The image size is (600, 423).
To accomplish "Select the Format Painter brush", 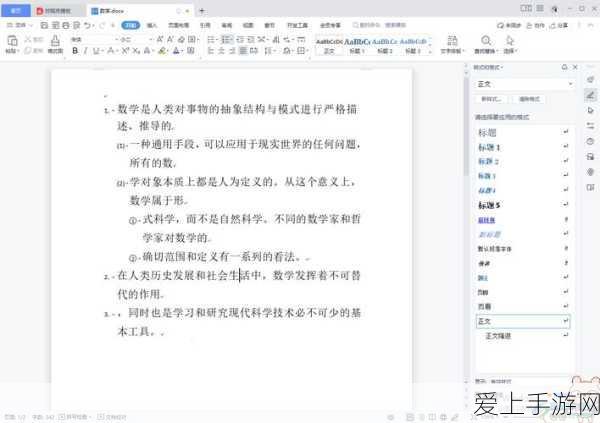I will pyautogui.click(x=55, y=41).
